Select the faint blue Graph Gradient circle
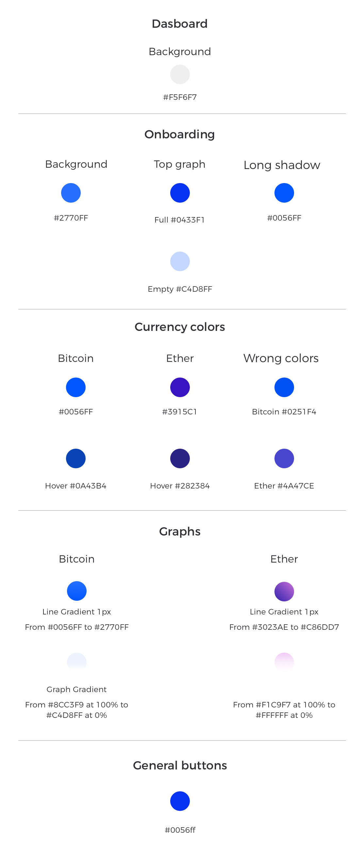 click(x=76, y=662)
